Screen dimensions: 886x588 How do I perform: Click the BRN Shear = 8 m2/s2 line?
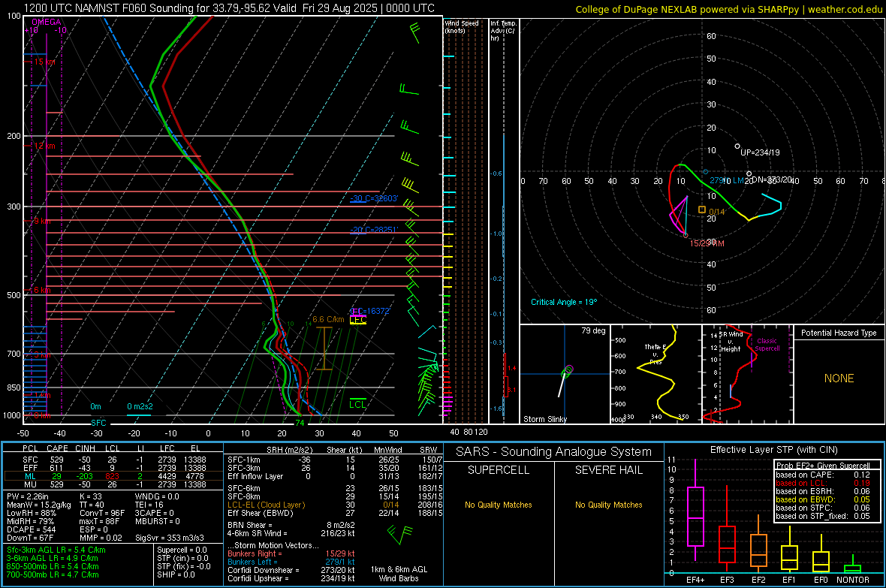point(291,525)
